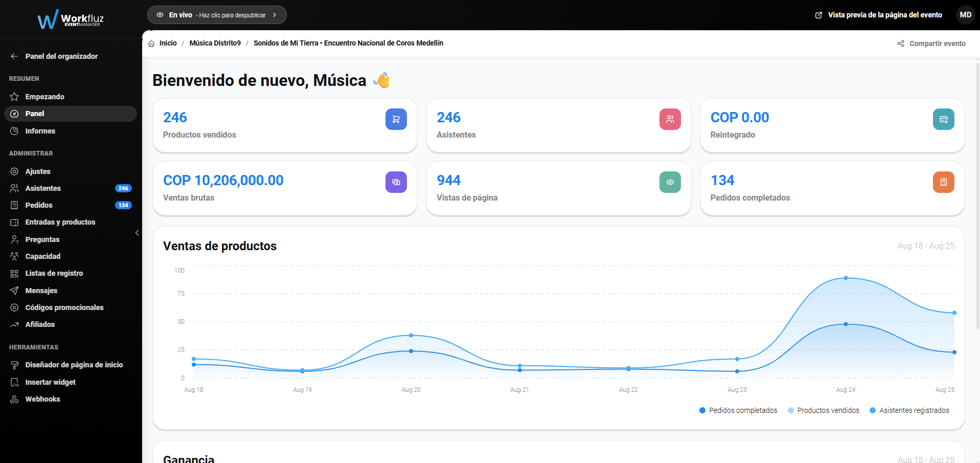Click teal refund icon in Reintegrado card
The height and width of the screenshot is (463, 980).
coord(944,119)
